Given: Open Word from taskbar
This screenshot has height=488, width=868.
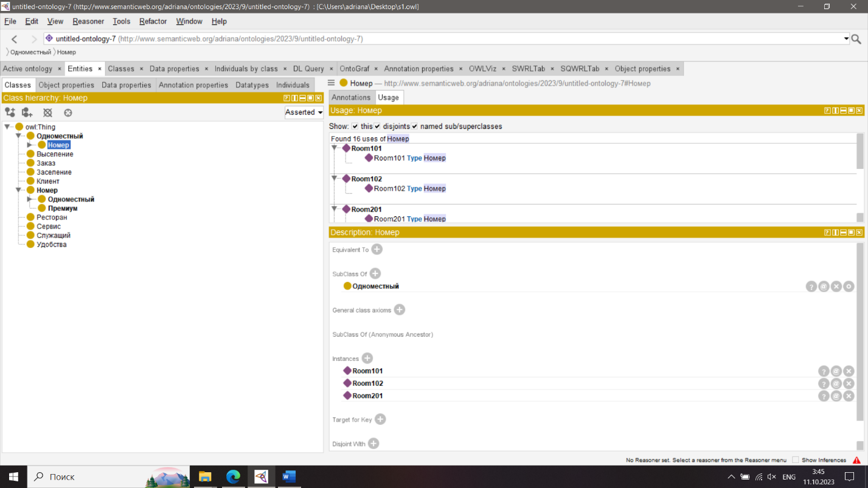Looking at the screenshot, I should (x=289, y=476).
